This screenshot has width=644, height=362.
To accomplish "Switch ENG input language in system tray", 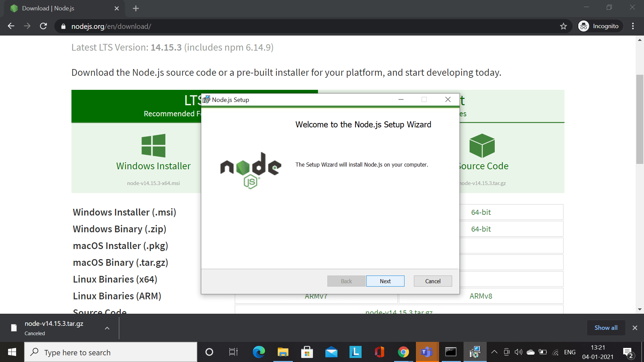I will [570, 352].
